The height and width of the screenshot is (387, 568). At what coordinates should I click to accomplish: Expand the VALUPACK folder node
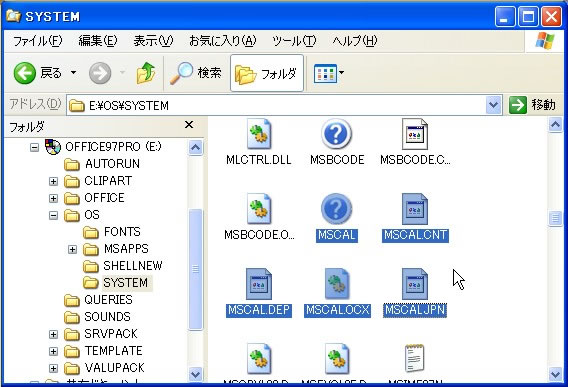53,368
